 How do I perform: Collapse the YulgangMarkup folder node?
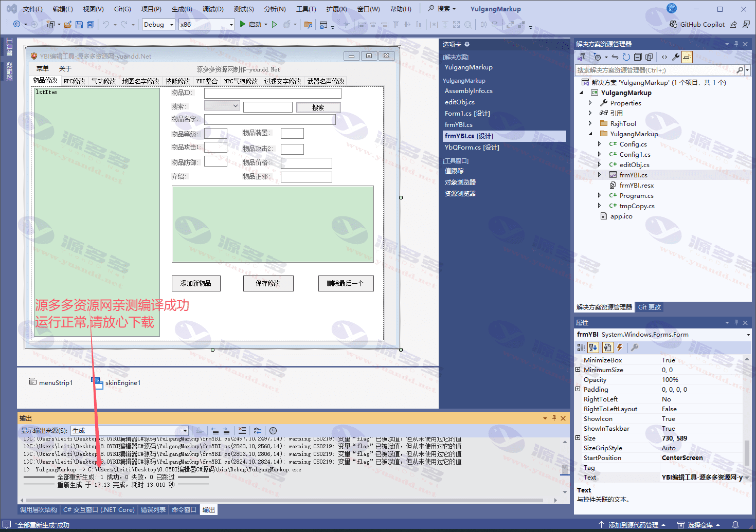pos(590,134)
